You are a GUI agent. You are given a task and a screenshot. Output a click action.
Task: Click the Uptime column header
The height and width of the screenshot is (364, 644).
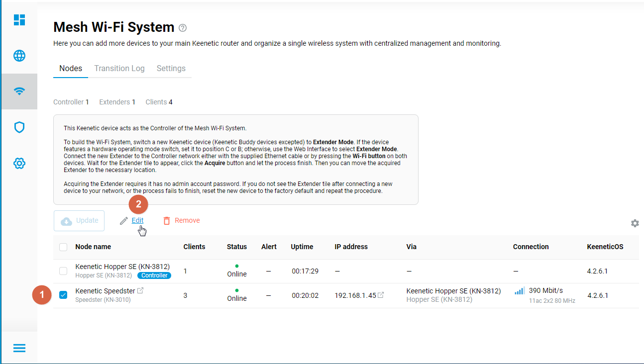pos(302,247)
